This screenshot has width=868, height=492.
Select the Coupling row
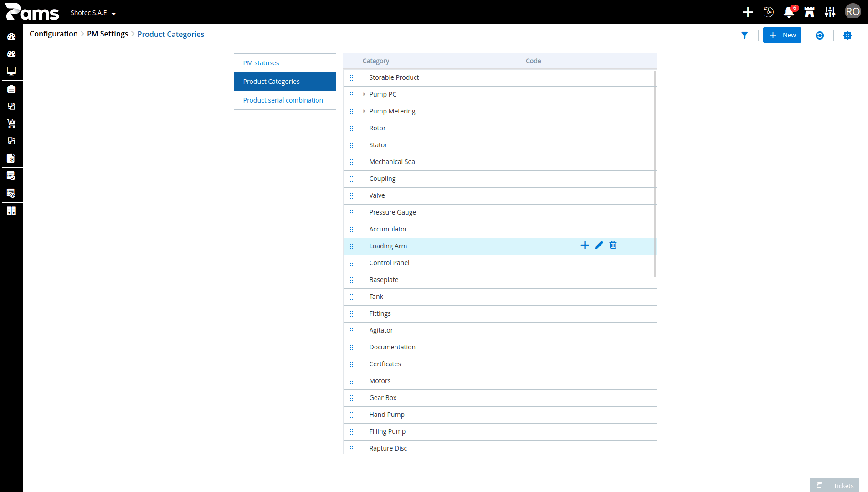tap(500, 179)
